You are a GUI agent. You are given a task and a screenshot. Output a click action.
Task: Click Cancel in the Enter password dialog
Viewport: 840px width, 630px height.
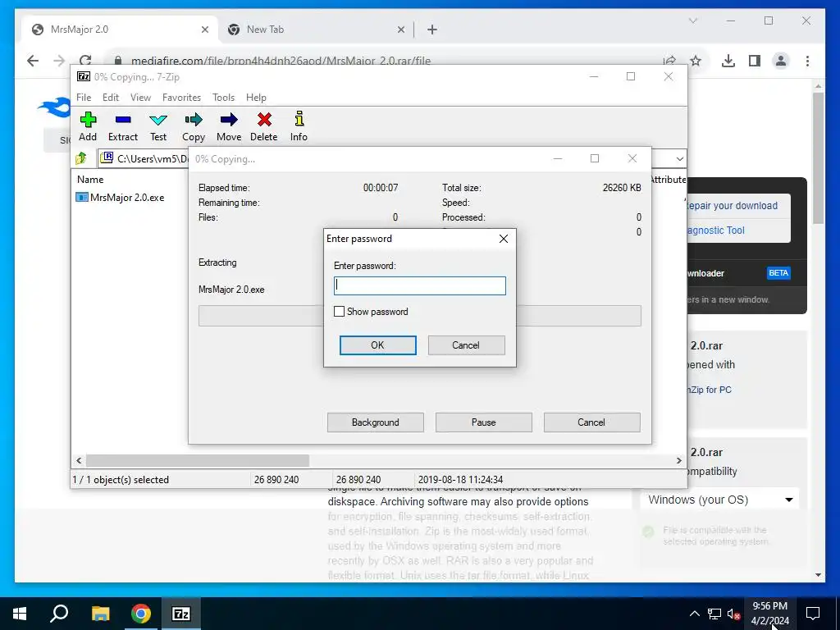click(x=466, y=345)
